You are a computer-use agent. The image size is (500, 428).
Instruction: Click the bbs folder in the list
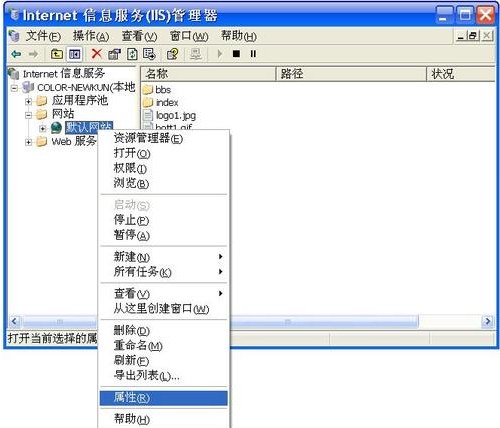tap(163, 90)
